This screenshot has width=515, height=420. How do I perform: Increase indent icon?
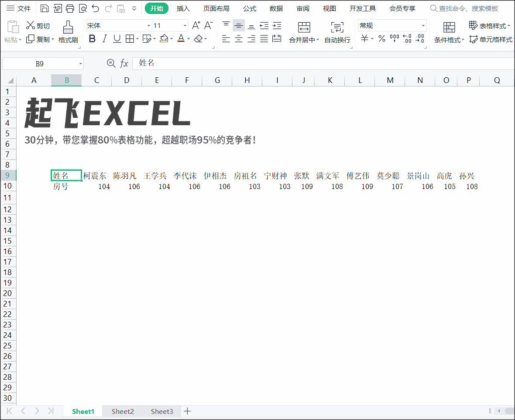[x=277, y=25]
